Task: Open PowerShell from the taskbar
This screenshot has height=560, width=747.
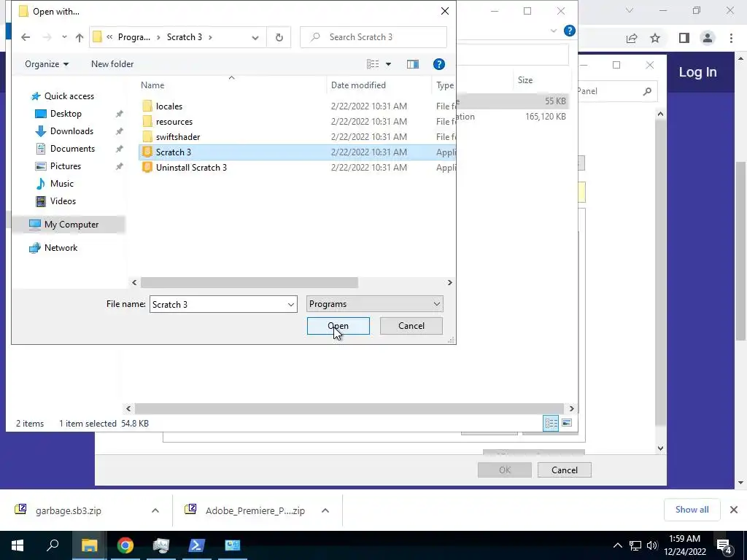Action: 197,545
